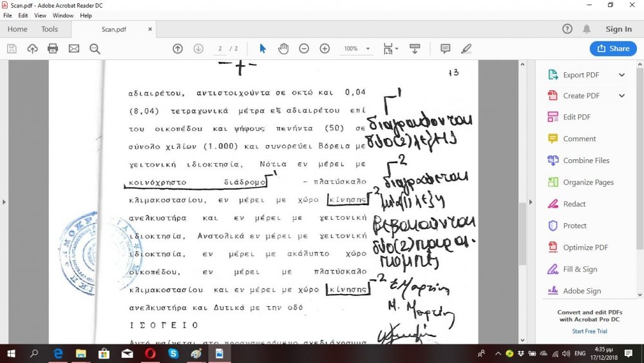Viewport: 644px width, 363px height.
Task: Click the Zoom in plus icon
Action: (x=325, y=48)
